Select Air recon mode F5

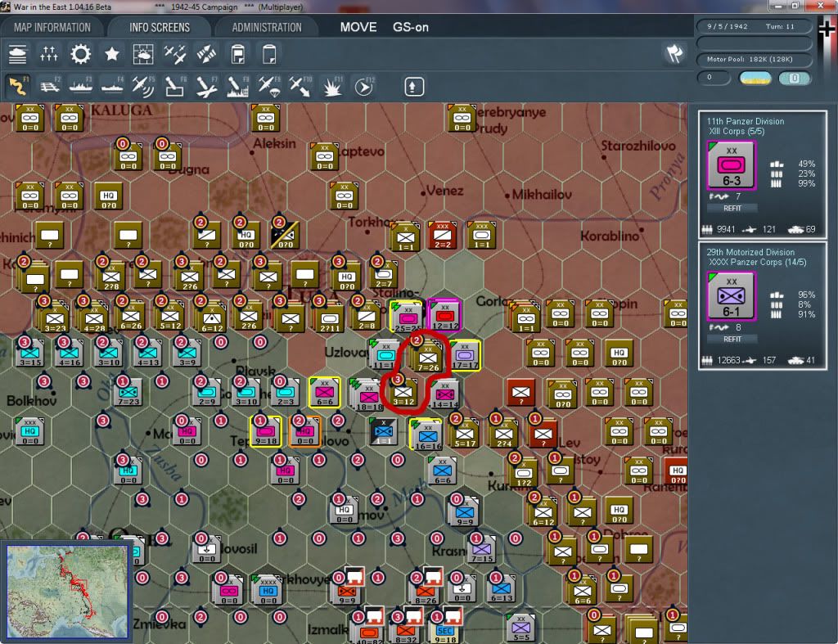143,86
